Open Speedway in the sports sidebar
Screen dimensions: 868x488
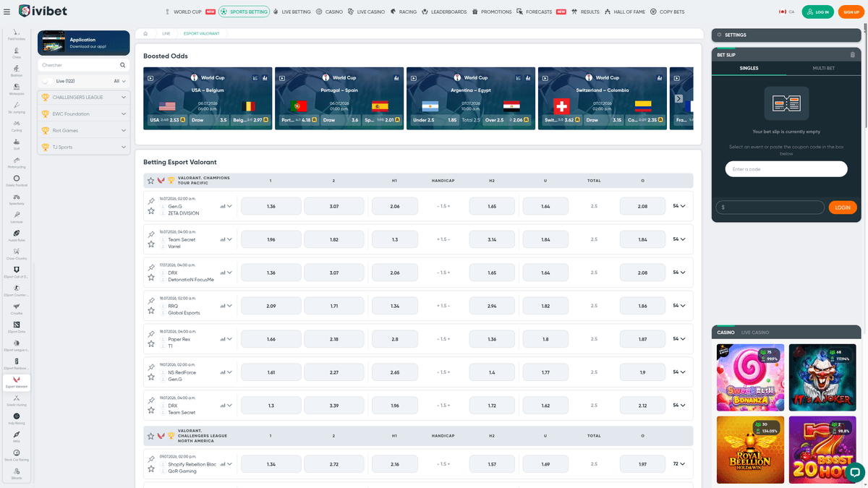pos(17,200)
